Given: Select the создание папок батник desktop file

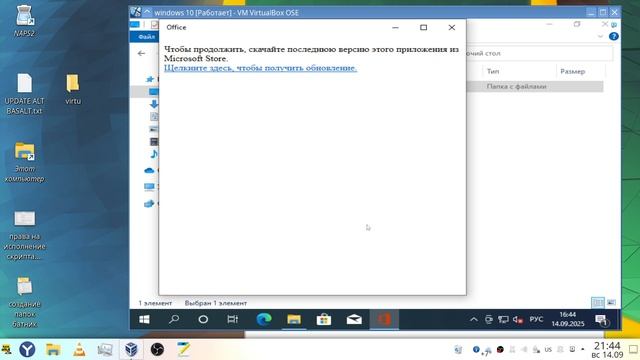Looking at the screenshot, I should (24, 302).
